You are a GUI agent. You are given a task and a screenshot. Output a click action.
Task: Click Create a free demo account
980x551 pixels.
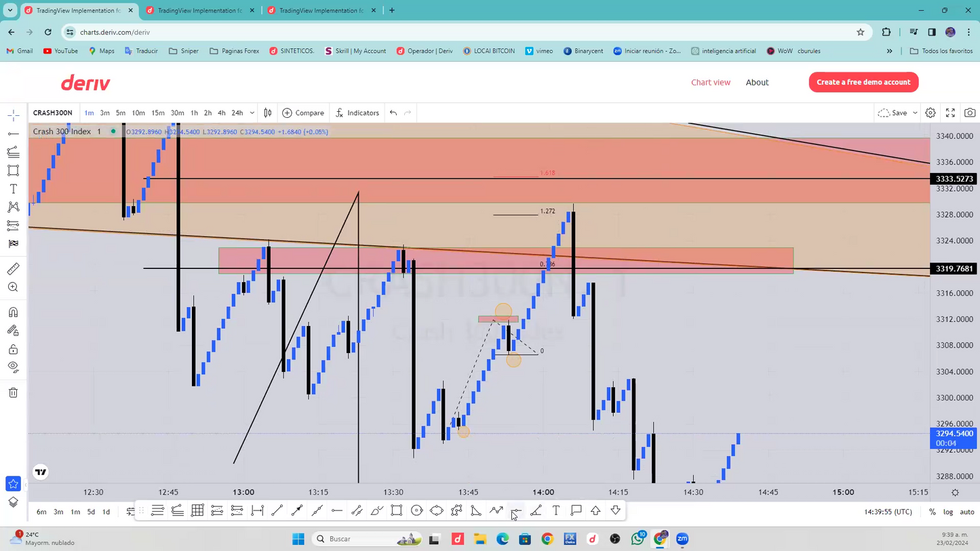[863, 82]
